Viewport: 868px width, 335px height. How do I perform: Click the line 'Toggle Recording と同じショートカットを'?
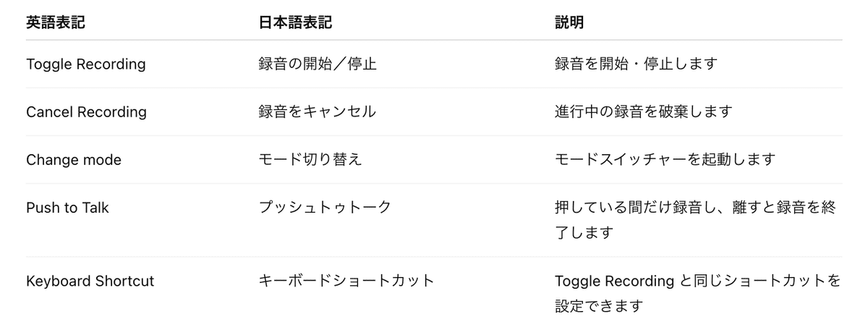[x=697, y=281]
